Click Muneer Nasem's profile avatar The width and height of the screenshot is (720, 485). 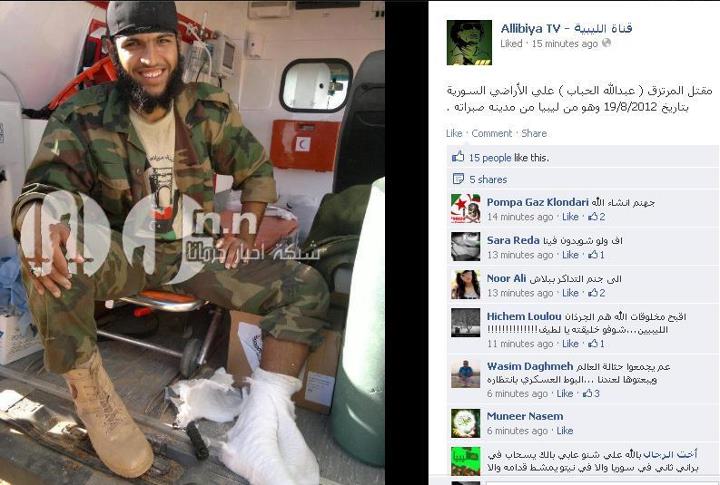point(465,423)
